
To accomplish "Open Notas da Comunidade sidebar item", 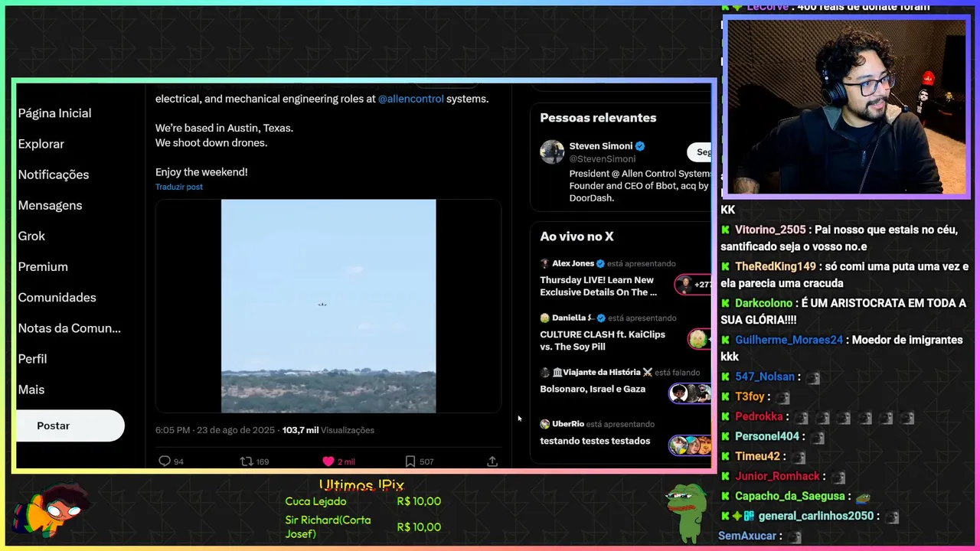I will click(x=69, y=328).
